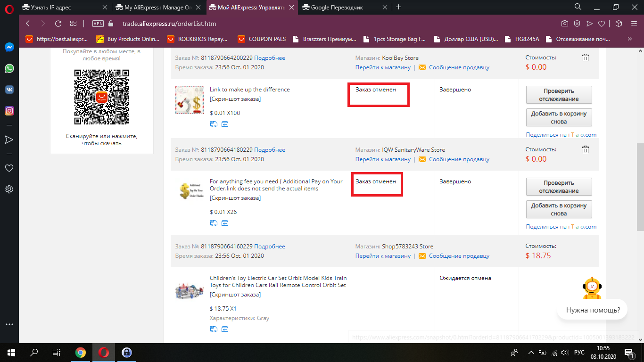
Task: Search open tabs with magnifier icon
Action: [x=578, y=7]
